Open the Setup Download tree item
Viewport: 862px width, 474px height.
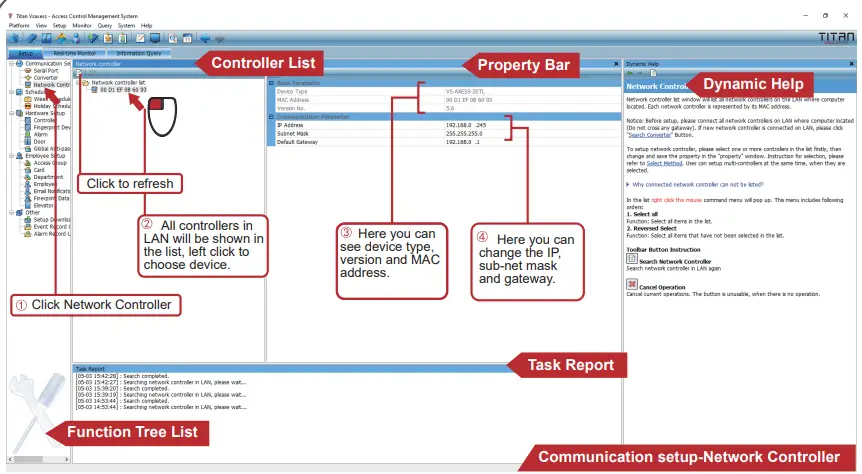click(x=47, y=219)
